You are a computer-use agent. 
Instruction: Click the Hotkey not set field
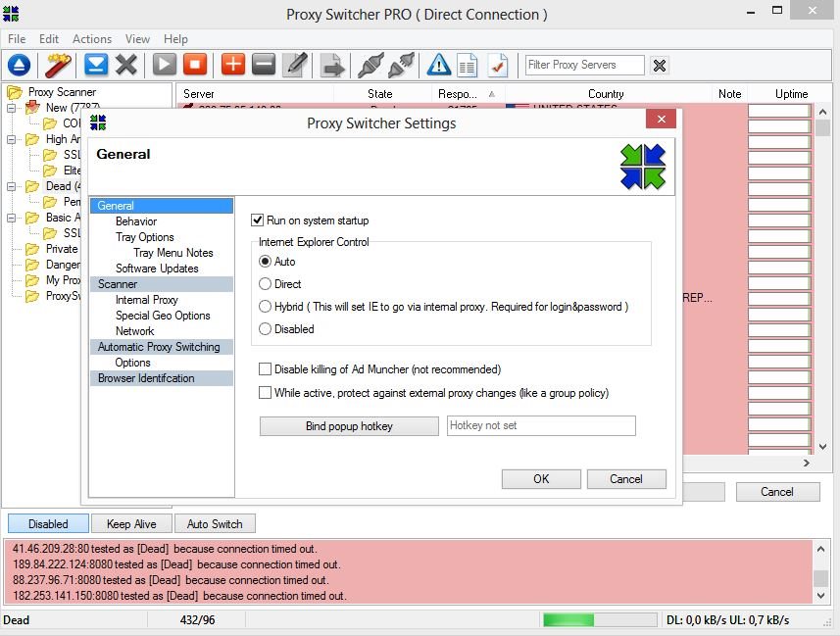pyautogui.click(x=541, y=425)
